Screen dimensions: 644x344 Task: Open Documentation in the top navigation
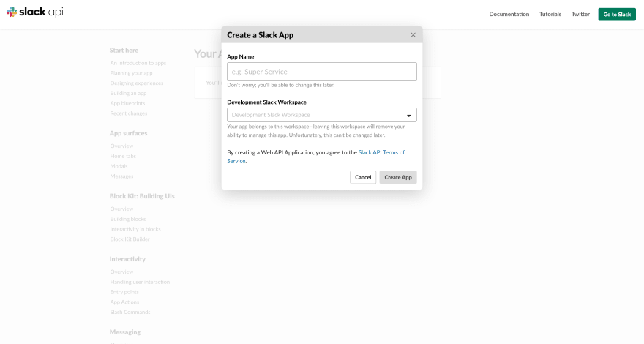(x=509, y=14)
